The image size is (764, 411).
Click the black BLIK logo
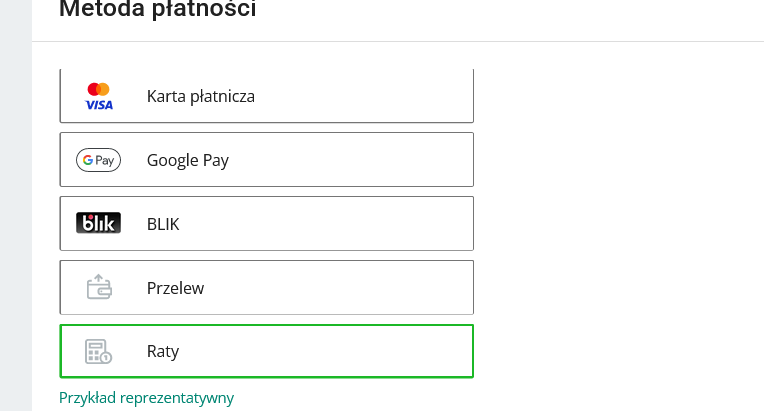(98, 224)
